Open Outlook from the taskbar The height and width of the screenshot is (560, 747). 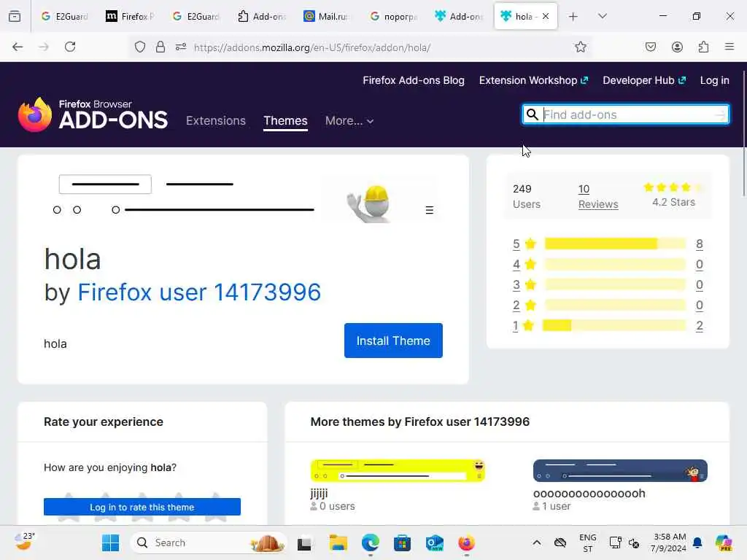pyautogui.click(x=435, y=542)
